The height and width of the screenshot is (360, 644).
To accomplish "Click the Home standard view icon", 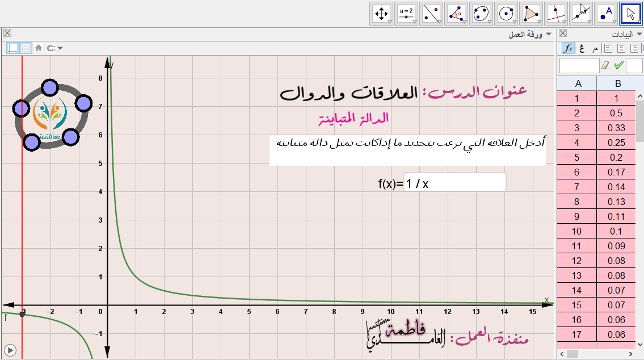I will coord(39,48).
